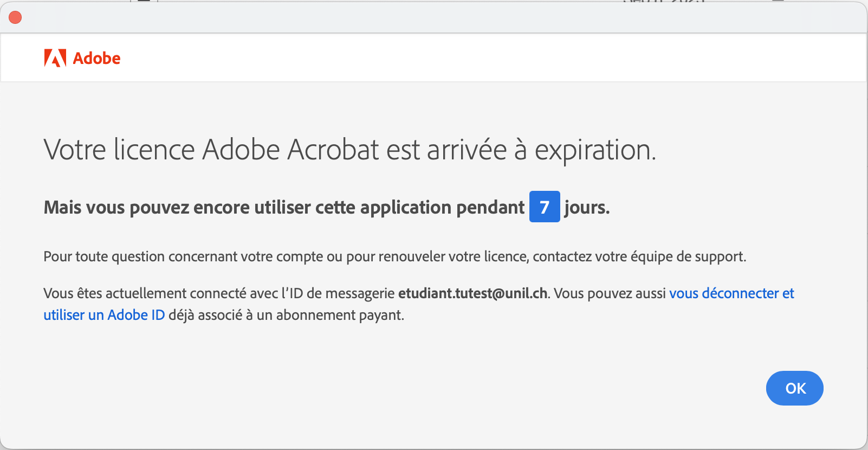Select the email etudiant.tutest@unil.ch
Image resolution: width=868 pixels, height=450 pixels.
pyautogui.click(x=472, y=293)
